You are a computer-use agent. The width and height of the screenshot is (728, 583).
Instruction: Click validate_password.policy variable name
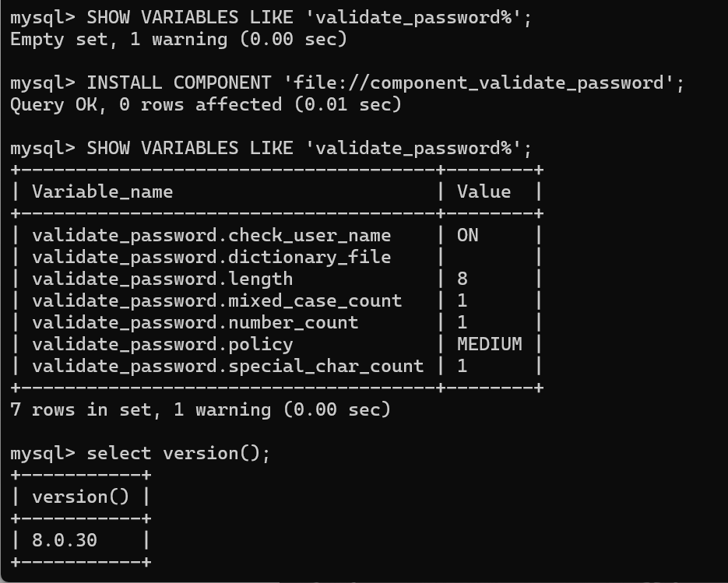pyautogui.click(x=162, y=344)
